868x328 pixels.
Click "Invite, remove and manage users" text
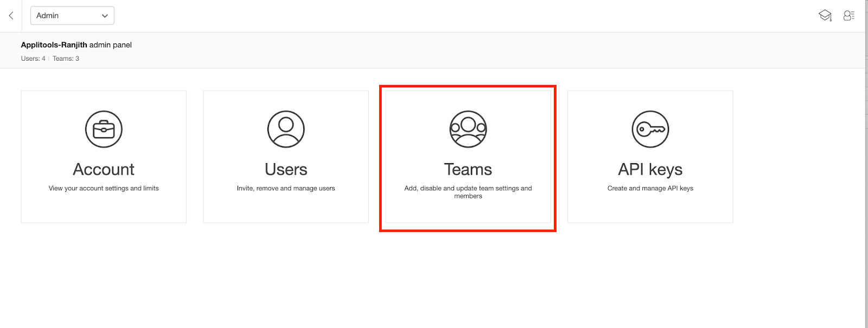tap(286, 189)
